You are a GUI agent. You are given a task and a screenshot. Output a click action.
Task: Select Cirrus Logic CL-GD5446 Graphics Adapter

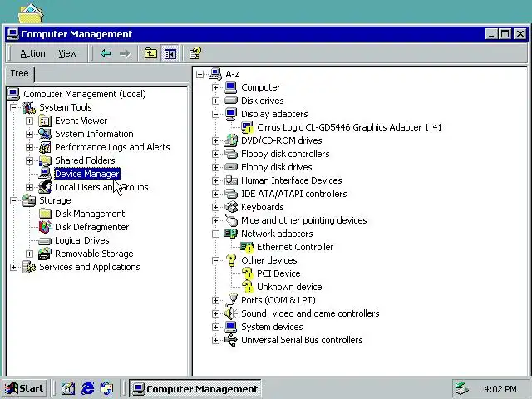tap(349, 127)
